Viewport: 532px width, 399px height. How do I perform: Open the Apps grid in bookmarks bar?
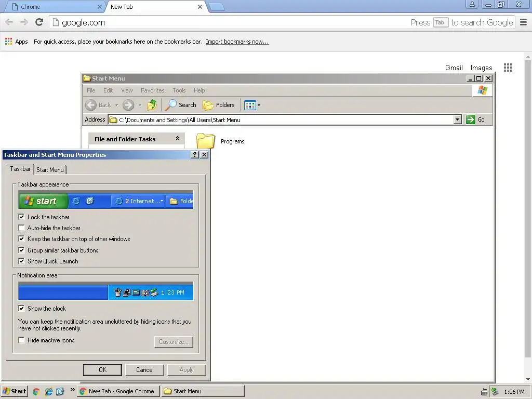16,42
